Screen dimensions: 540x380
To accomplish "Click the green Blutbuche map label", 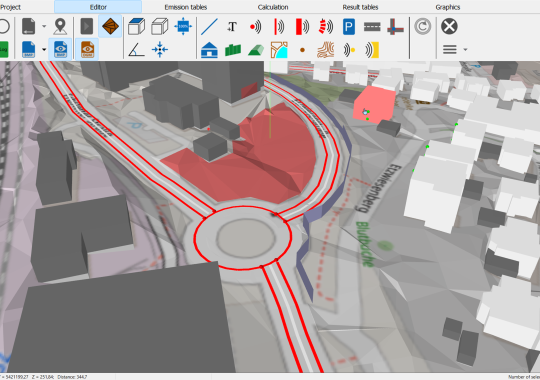I will tap(365, 244).
